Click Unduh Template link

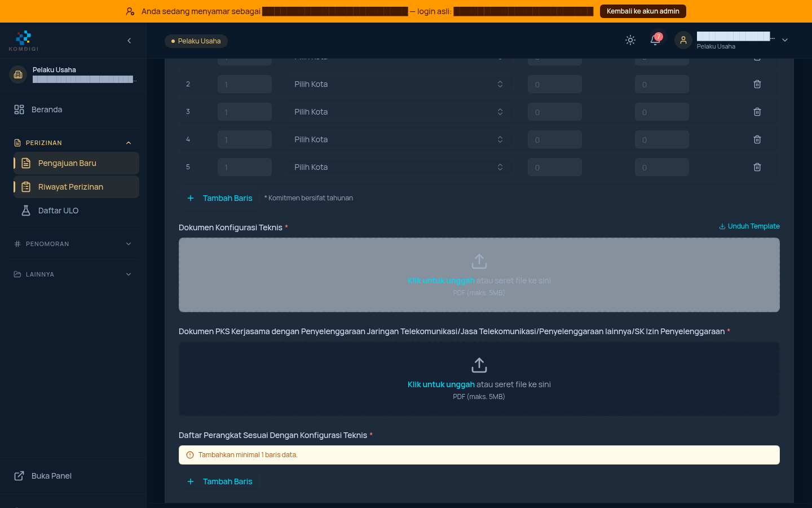749,226
